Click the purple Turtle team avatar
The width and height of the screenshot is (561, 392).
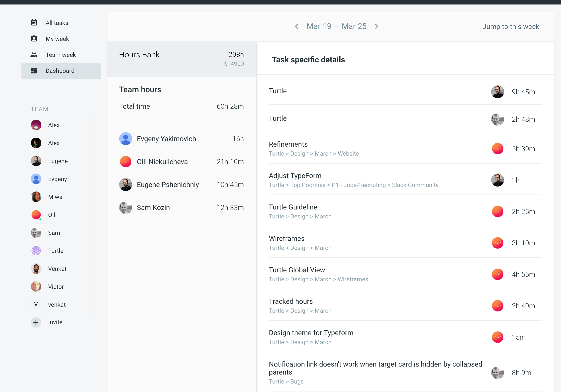click(x=36, y=251)
